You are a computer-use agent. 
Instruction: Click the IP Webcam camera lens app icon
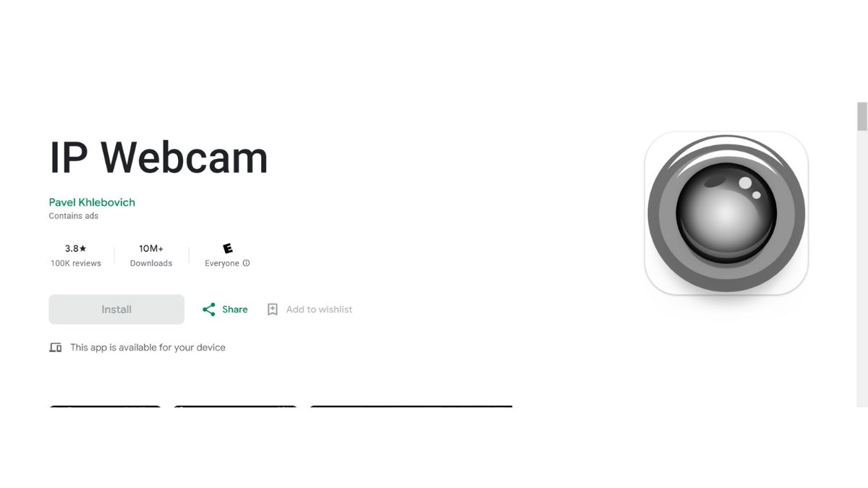point(726,213)
